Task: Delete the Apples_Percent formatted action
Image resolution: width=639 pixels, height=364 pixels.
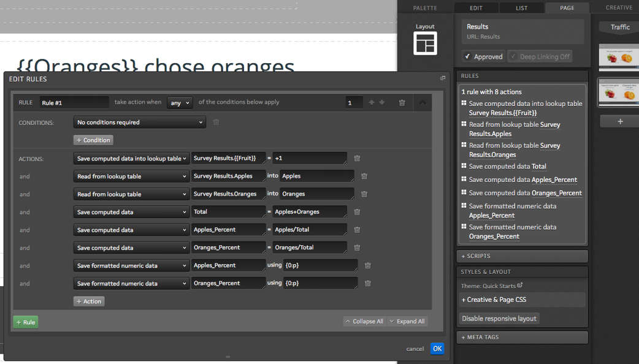Action: pos(367,265)
